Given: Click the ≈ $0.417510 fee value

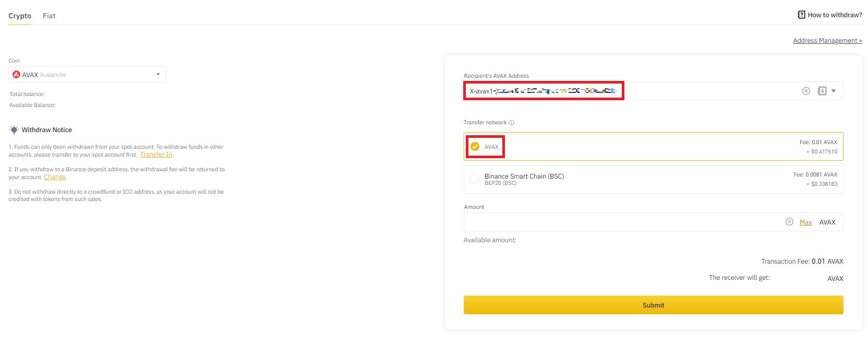Looking at the screenshot, I should (822, 152).
